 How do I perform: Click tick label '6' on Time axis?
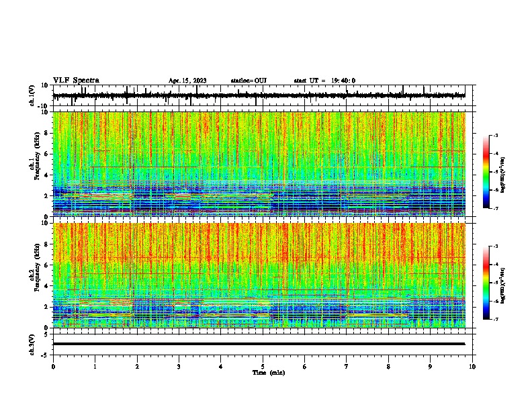click(305, 367)
